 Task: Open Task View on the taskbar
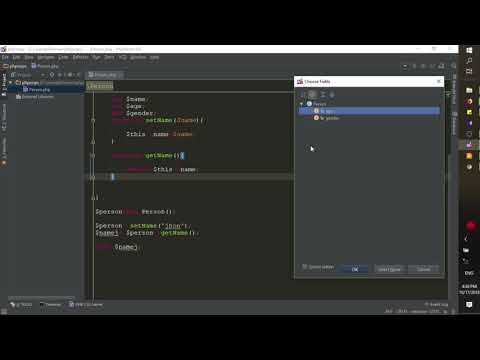point(469,71)
